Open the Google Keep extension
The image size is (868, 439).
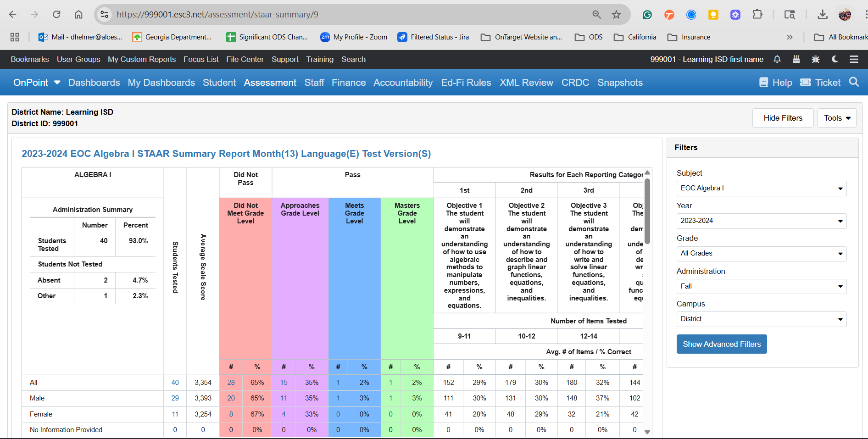click(713, 15)
